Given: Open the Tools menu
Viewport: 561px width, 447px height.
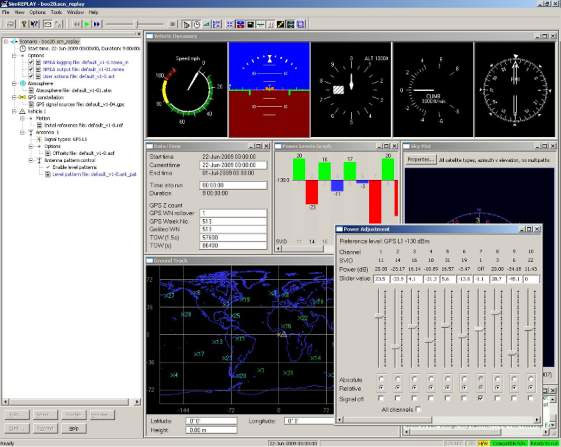Looking at the screenshot, I should (x=56, y=12).
